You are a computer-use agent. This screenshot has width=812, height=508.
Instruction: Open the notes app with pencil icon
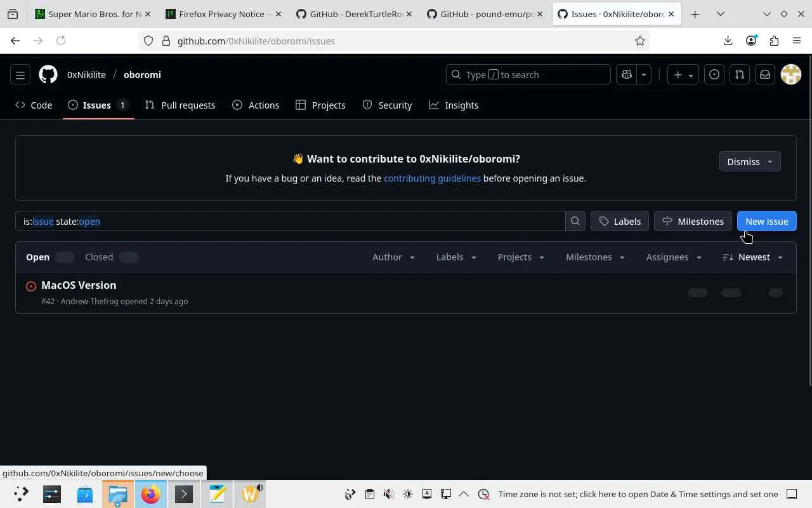click(x=217, y=494)
